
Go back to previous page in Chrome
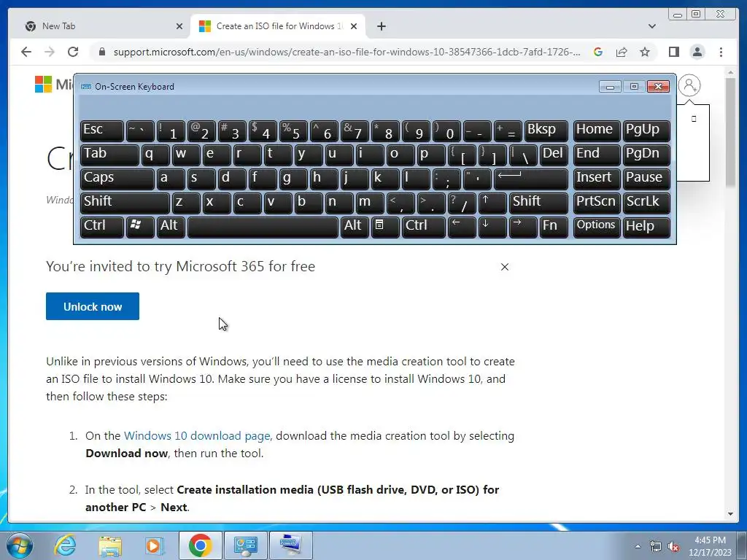click(x=26, y=52)
